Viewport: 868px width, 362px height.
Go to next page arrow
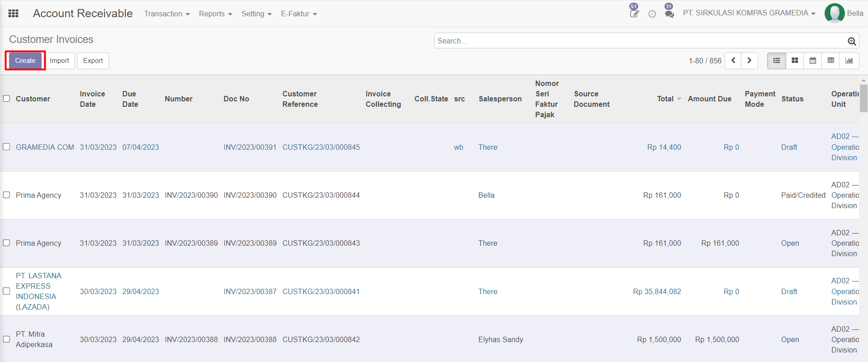point(749,61)
